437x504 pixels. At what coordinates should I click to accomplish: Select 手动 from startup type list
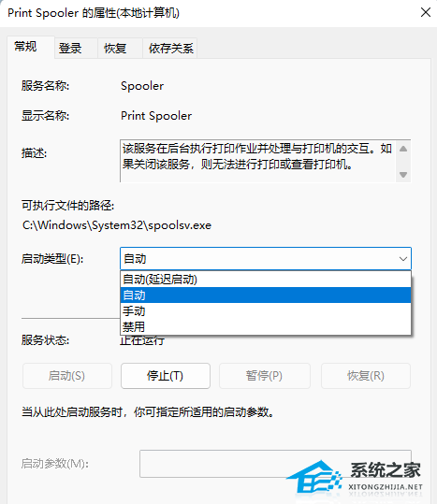pos(266,310)
